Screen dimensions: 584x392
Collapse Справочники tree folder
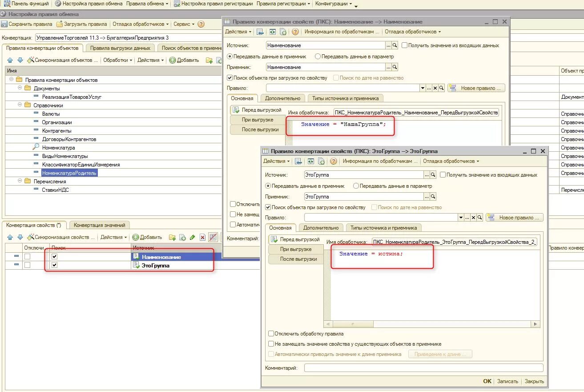tap(20, 105)
